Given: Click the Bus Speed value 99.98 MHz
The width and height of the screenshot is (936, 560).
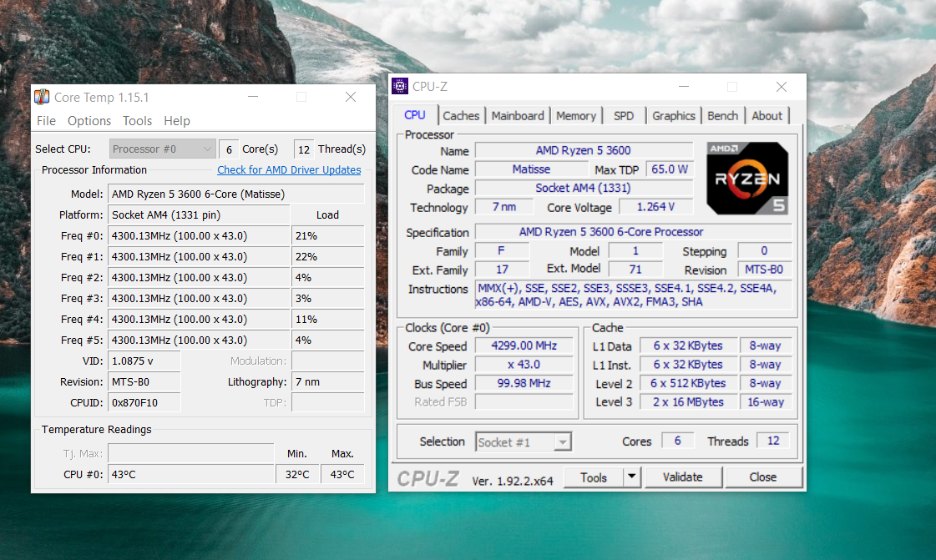Looking at the screenshot, I should [524, 383].
